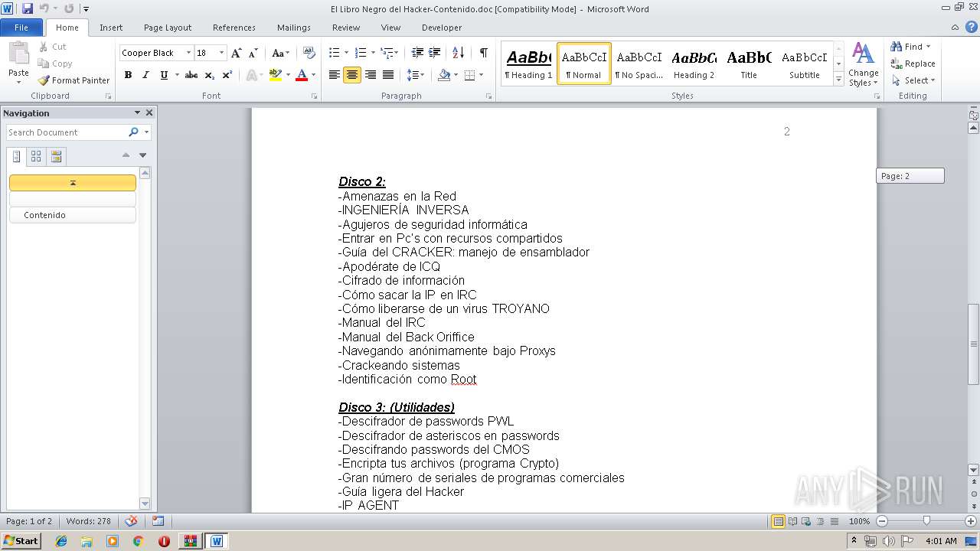
Task: Click the Text Effects icon
Action: click(x=250, y=75)
